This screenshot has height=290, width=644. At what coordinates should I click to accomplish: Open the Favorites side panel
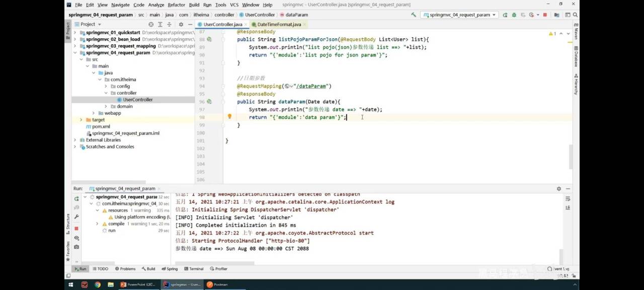(x=68, y=251)
